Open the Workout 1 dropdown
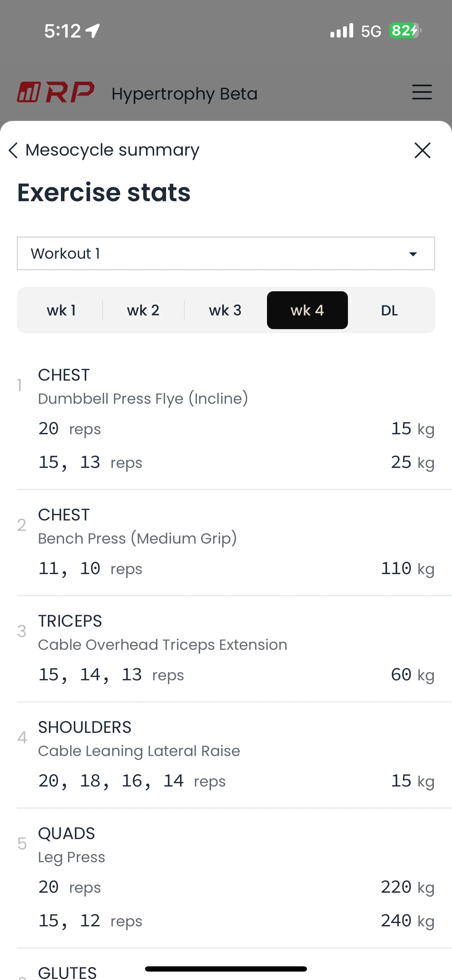The image size is (452, 980). [226, 253]
